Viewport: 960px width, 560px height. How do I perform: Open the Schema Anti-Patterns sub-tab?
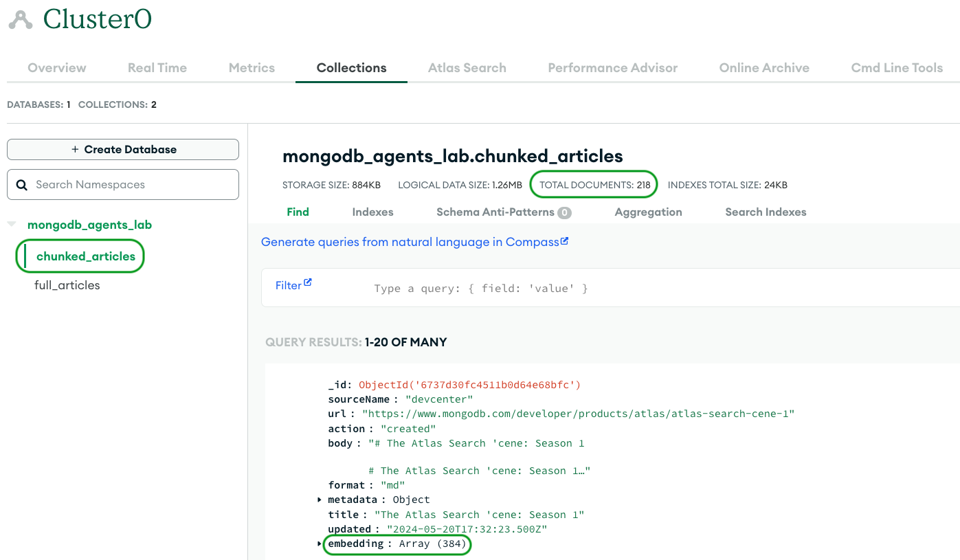pos(495,212)
